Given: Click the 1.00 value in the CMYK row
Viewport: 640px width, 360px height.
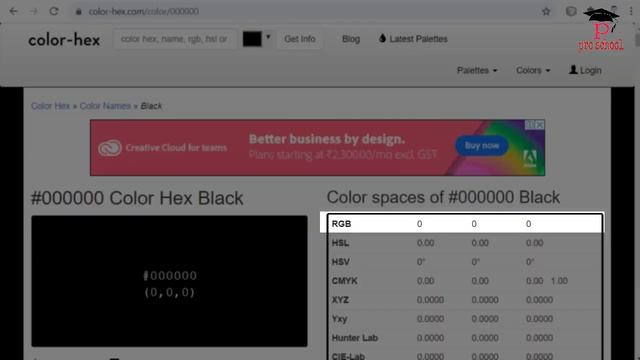Looking at the screenshot, I should (559, 281).
